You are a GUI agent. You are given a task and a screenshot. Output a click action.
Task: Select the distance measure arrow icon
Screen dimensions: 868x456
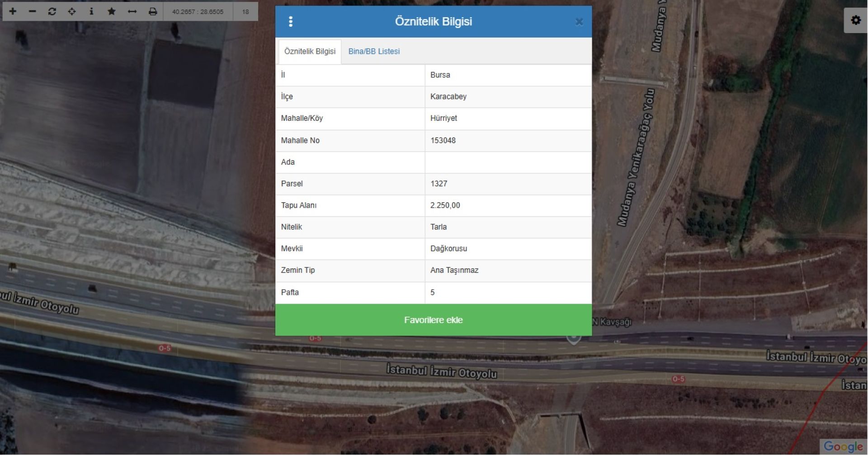132,11
